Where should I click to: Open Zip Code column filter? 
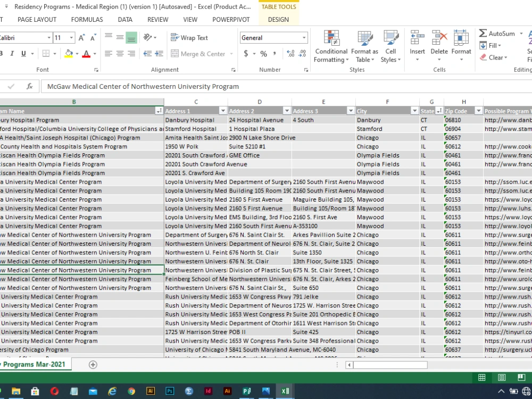tap(478, 111)
